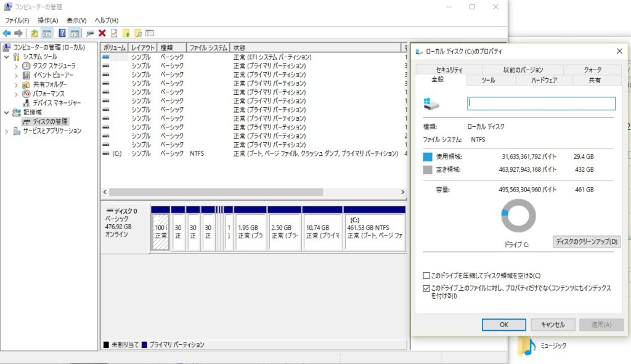631x364 pixels.
Task: Toggle the Show/Hide Action Pane icon
Action: pyautogui.click(x=75, y=33)
